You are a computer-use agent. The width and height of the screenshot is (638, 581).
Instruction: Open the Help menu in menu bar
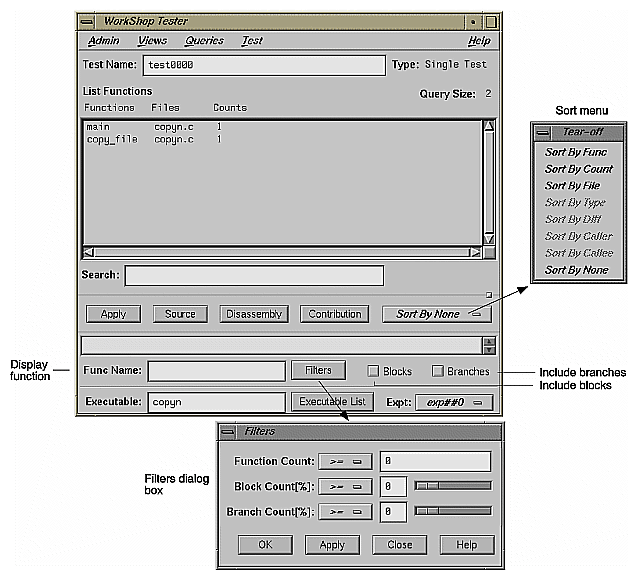479,41
